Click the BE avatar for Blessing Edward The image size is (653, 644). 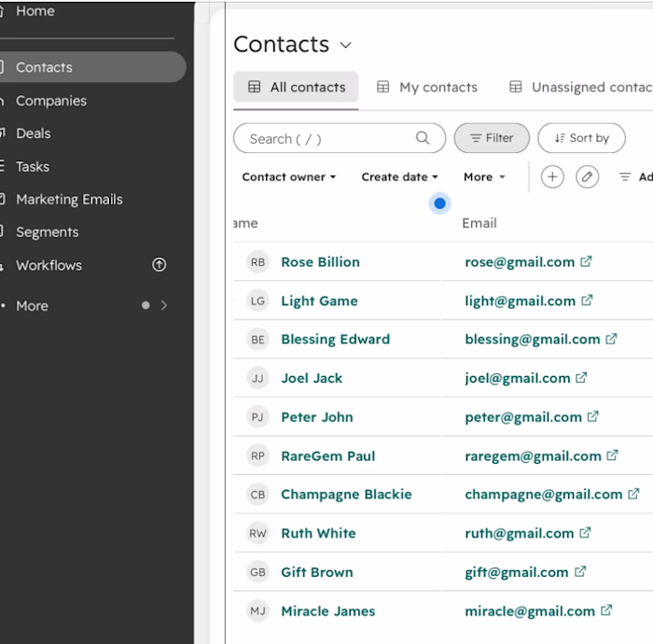[257, 340]
